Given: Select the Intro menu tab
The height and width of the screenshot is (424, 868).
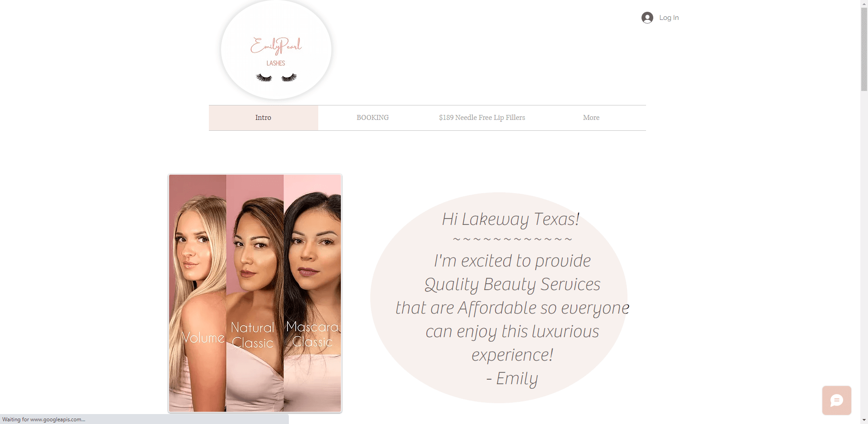Looking at the screenshot, I should point(263,118).
